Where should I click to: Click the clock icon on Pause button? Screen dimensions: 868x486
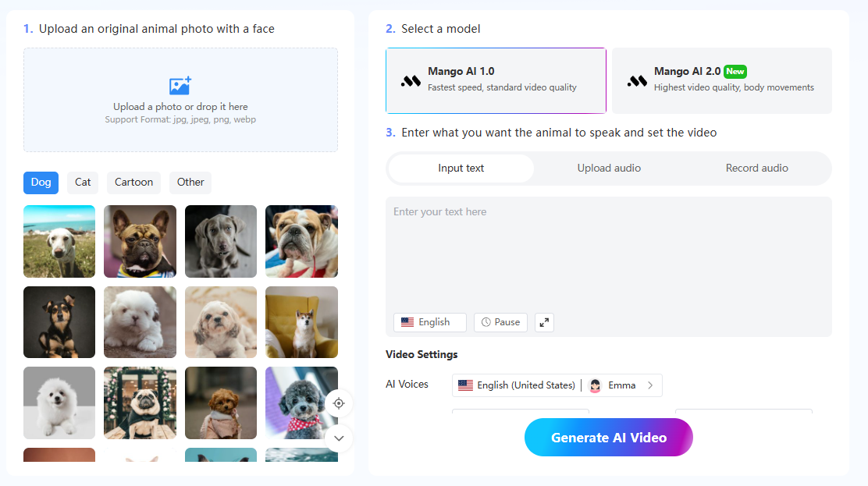click(x=486, y=322)
